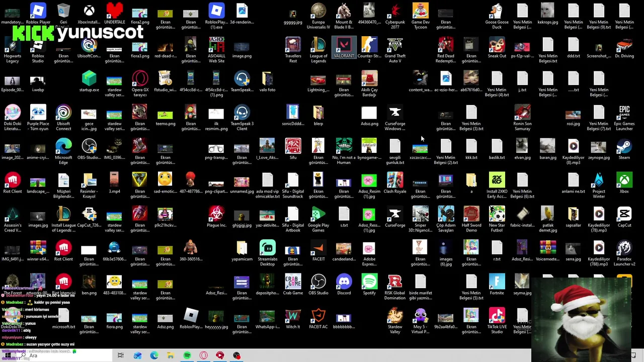
Task: Select the TeamSpeak 3 Client icon
Action: pos(242,117)
